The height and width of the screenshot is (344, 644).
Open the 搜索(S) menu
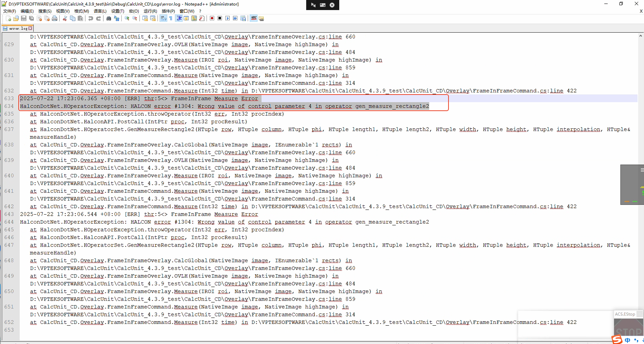[45, 11]
